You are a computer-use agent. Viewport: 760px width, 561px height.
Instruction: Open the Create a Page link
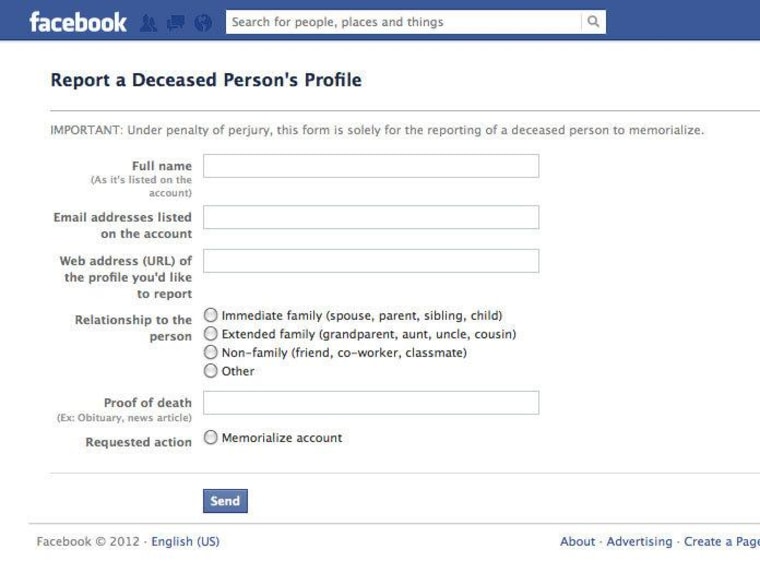[722, 541]
